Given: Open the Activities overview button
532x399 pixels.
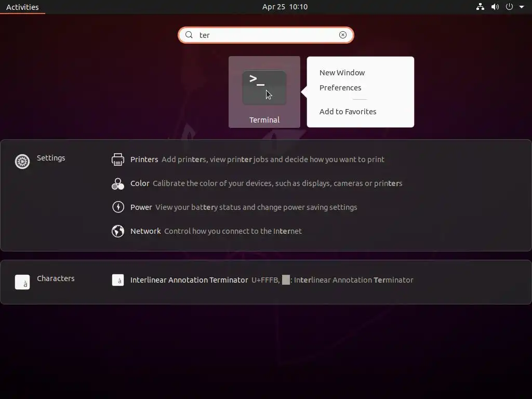Looking at the screenshot, I should pyautogui.click(x=22, y=7).
